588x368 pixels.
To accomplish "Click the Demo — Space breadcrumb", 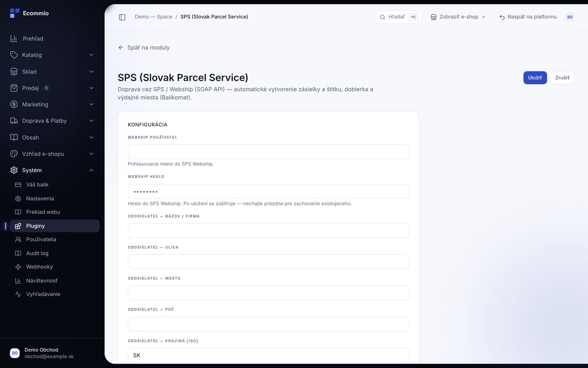I will (x=154, y=17).
